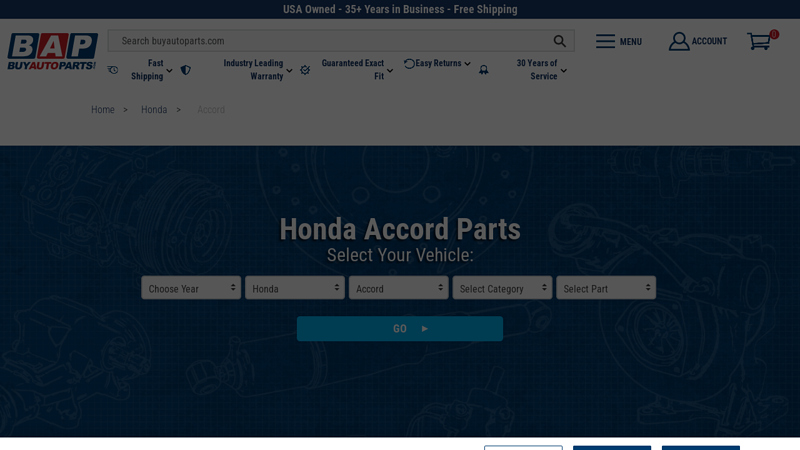800x450 pixels.
Task: Click the ACCOUNT label
Action: [709, 41]
